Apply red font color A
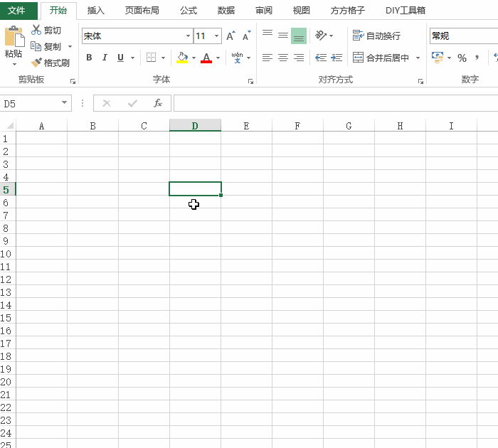The image size is (498, 448). pos(206,58)
